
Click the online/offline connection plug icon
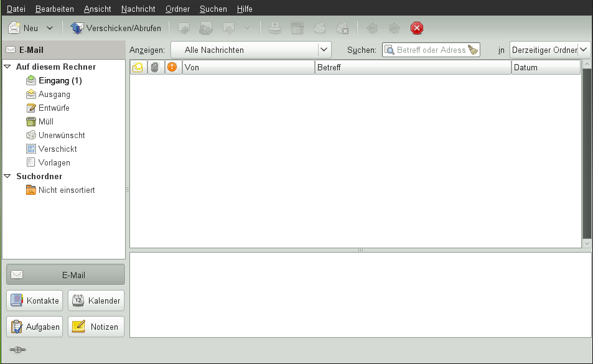click(17, 350)
